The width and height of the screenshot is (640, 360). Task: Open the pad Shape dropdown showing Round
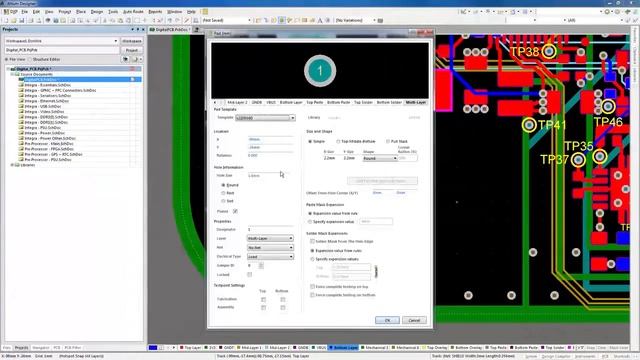click(x=380, y=158)
